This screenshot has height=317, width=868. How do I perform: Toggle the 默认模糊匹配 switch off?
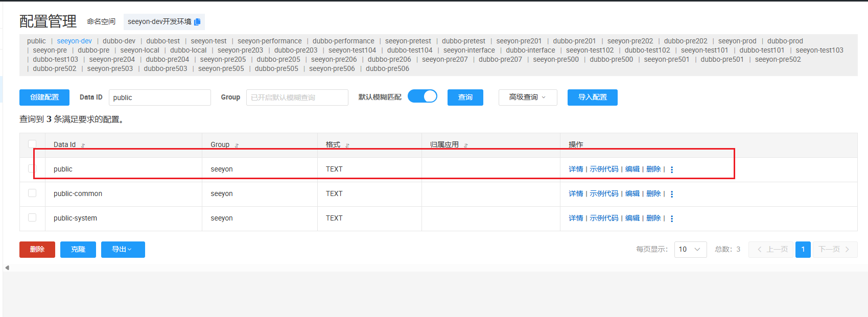(x=423, y=96)
